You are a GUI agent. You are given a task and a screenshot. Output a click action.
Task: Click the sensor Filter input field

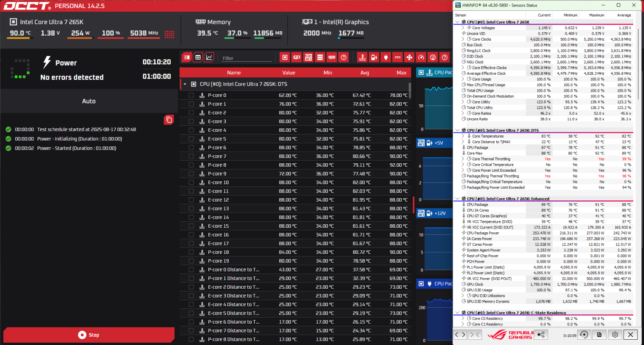pos(246,58)
